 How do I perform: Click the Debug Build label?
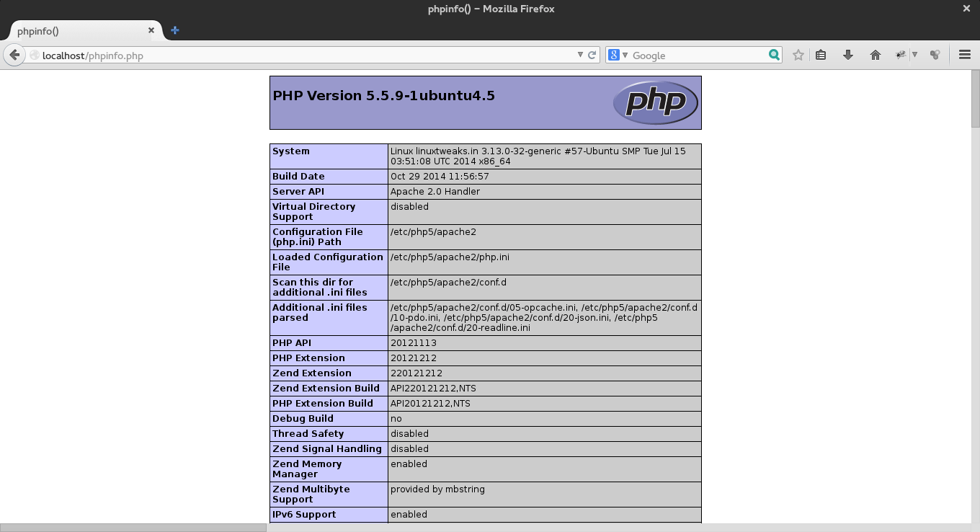303,419
